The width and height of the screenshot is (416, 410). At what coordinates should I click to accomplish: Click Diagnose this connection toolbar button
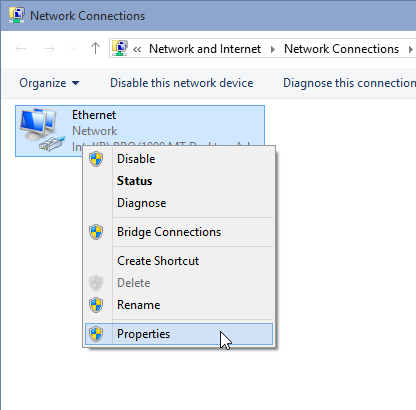click(x=349, y=83)
